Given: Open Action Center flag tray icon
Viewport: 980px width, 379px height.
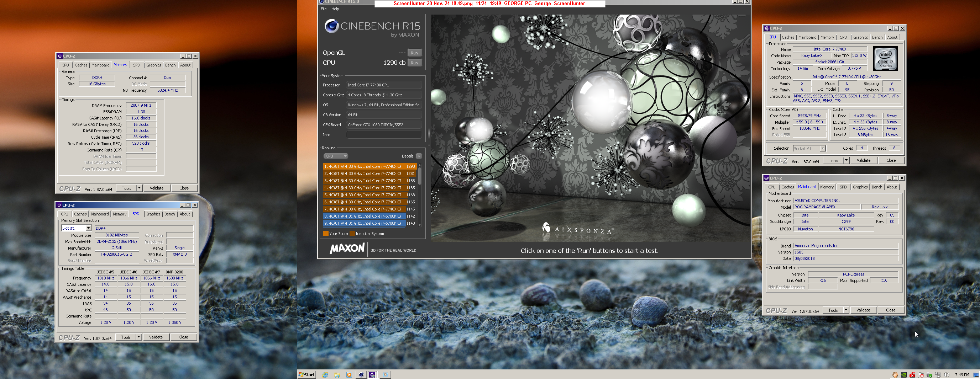Looking at the screenshot, I should [921, 375].
